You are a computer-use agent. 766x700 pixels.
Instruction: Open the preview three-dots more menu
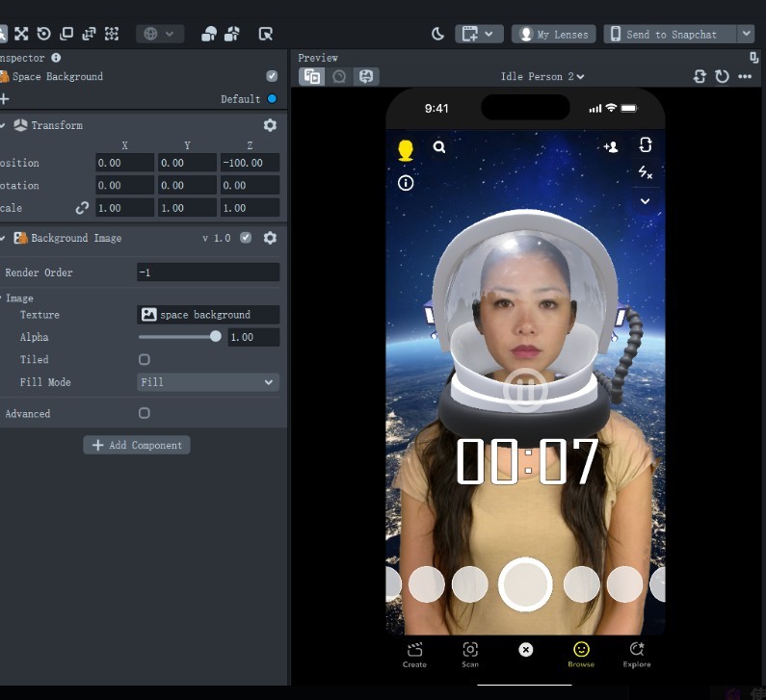coord(745,77)
